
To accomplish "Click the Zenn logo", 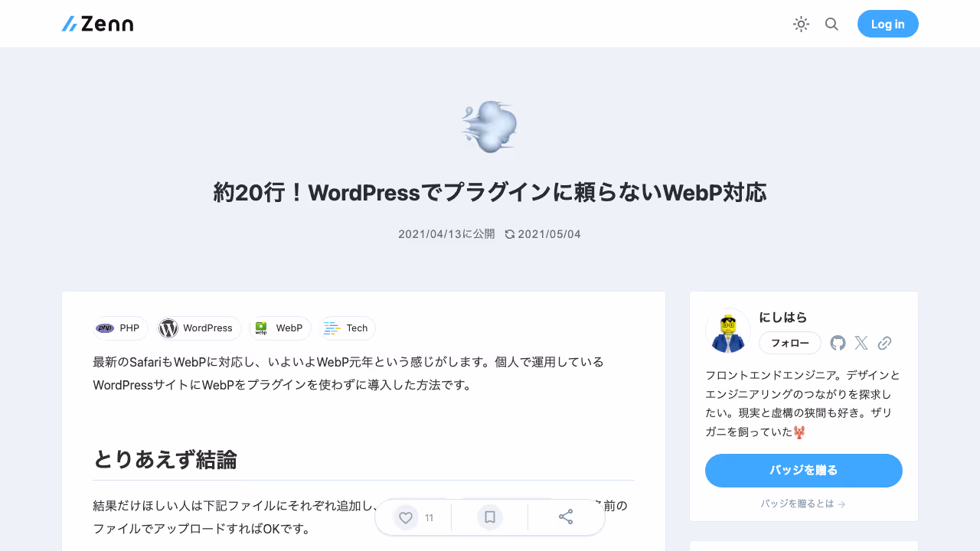I will (x=96, y=24).
